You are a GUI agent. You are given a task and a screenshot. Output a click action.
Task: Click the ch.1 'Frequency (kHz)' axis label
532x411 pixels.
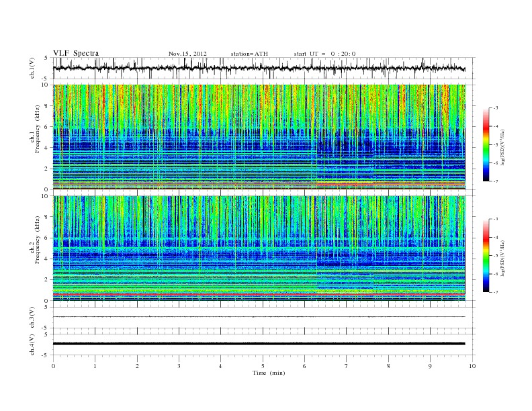click(37, 129)
